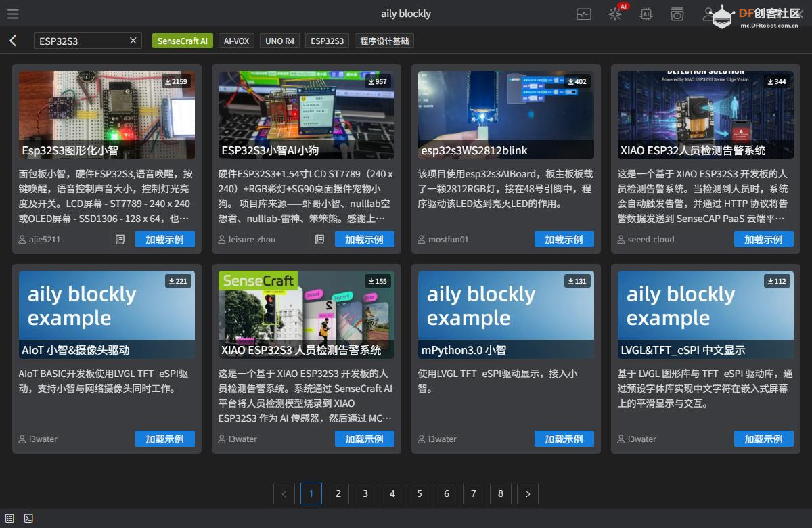Select the 程序设计基础 tag
812x528 pixels.
[x=384, y=41]
